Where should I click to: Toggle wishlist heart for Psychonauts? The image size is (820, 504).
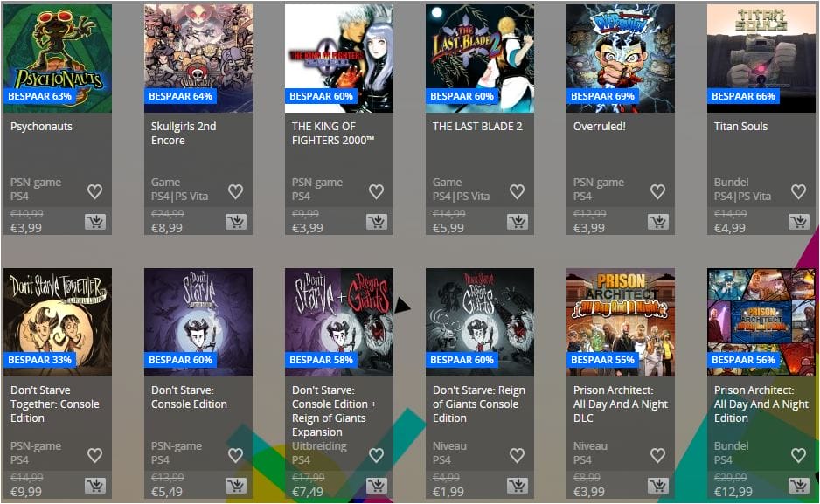tap(94, 191)
